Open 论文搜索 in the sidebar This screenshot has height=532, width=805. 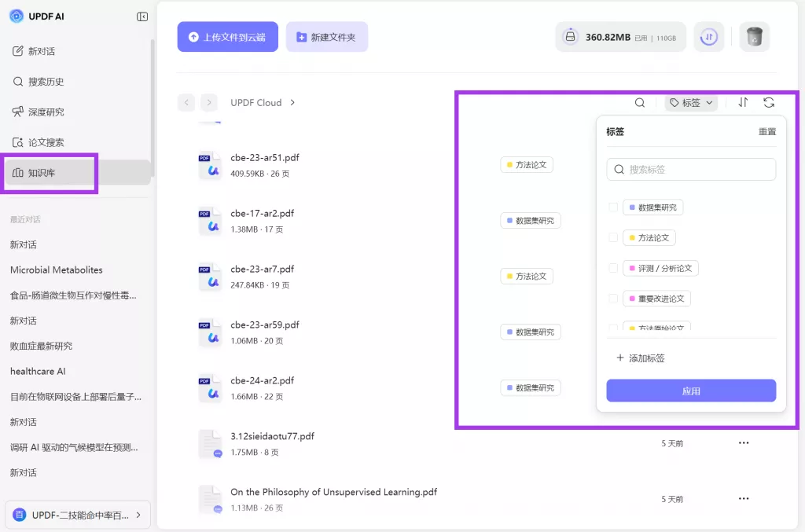[46, 142]
